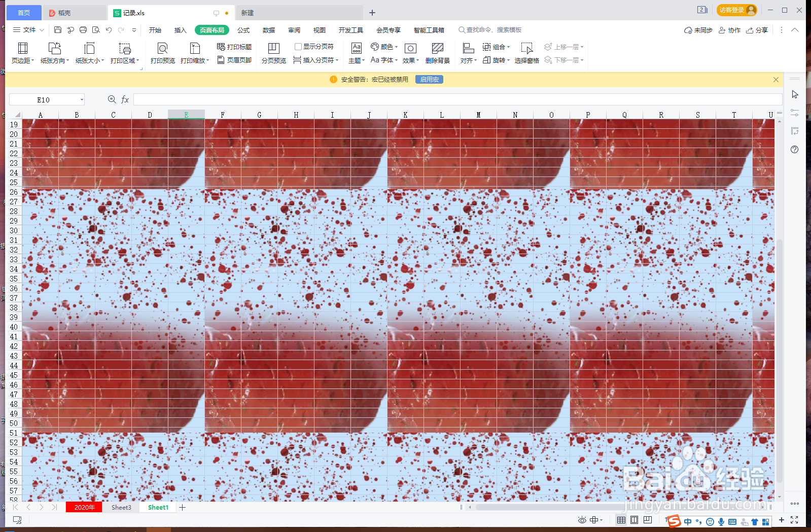The image size is (811, 532).
Task: Toggle full screen mode in status bar
Action: coord(794,520)
